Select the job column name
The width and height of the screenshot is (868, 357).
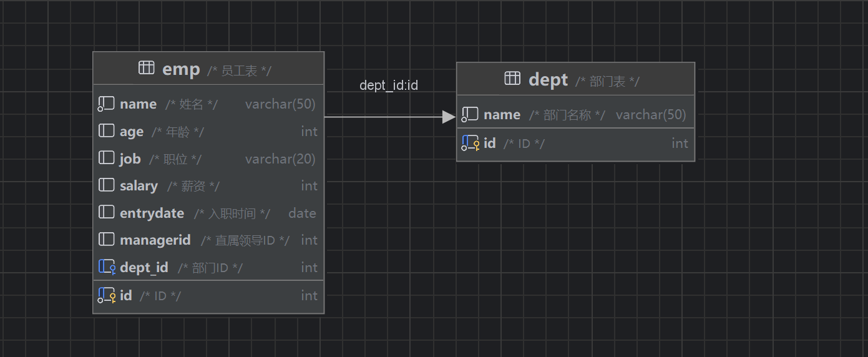[x=130, y=159]
